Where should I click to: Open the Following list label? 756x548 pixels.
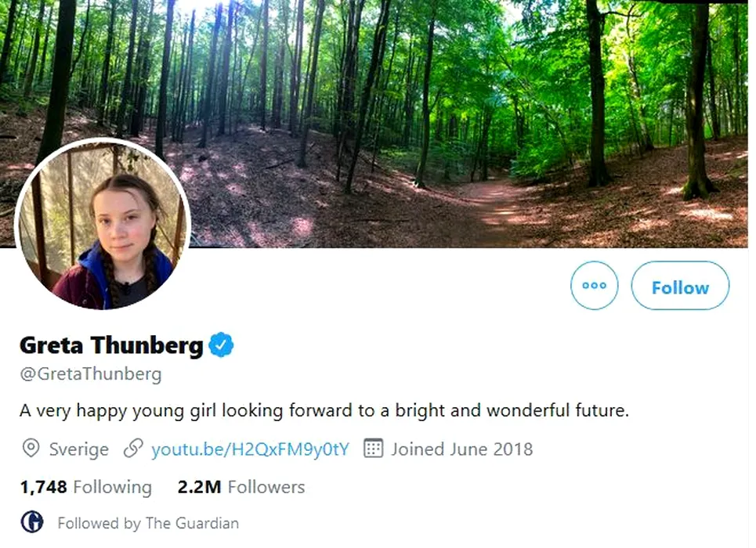click(x=112, y=487)
